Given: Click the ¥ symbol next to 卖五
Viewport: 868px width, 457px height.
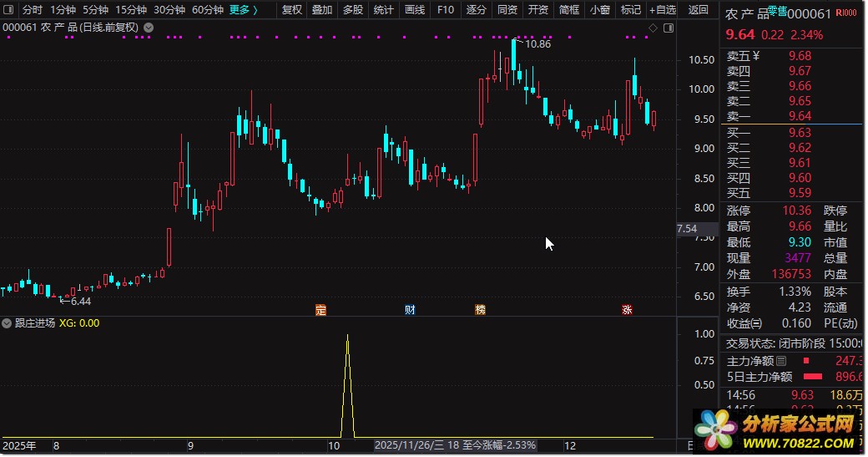Looking at the screenshot, I should point(756,56).
